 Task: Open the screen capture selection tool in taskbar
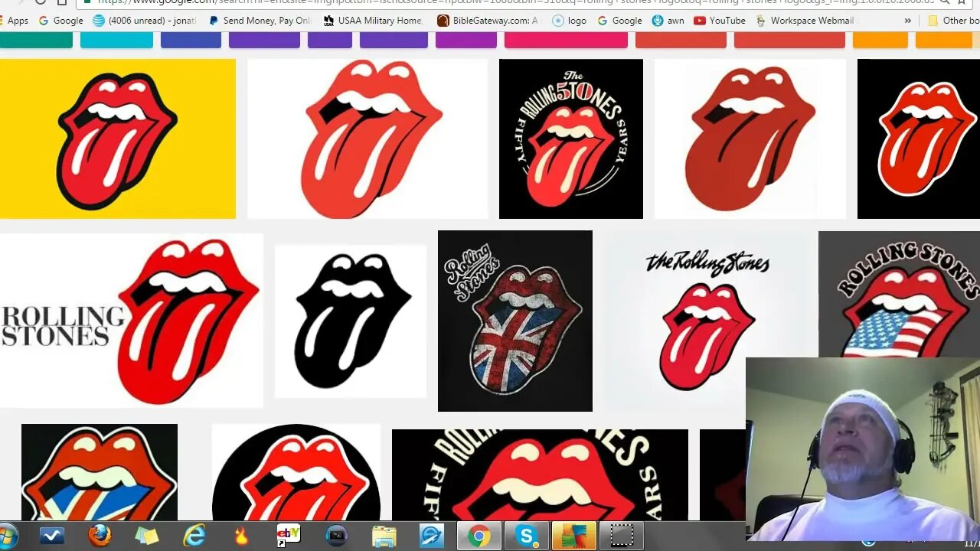pos(622,536)
